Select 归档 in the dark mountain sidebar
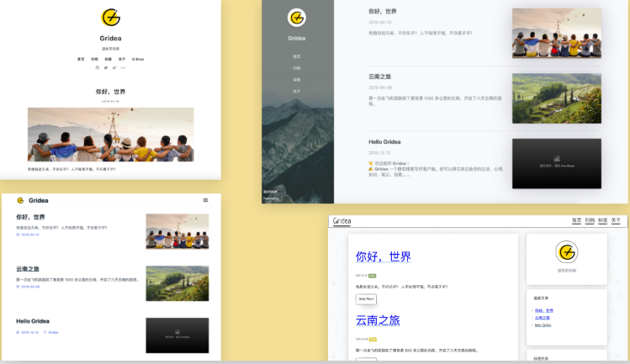This screenshot has height=364, width=630. pos(297,68)
